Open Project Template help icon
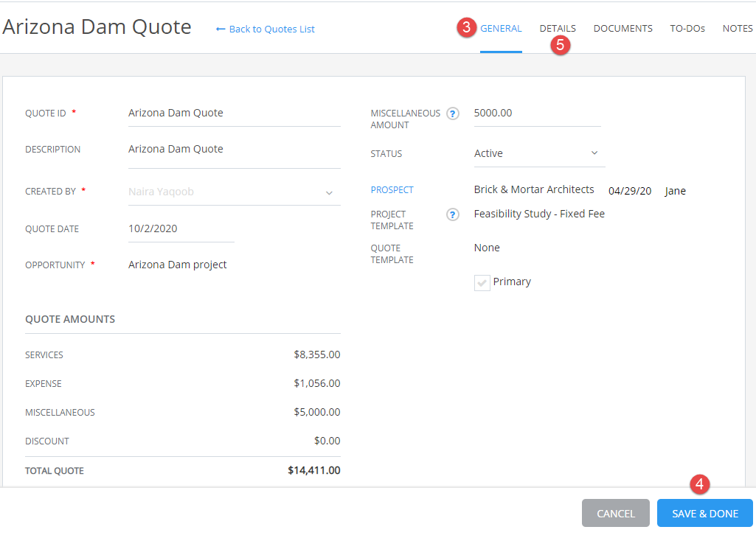 [x=452, y=214]
